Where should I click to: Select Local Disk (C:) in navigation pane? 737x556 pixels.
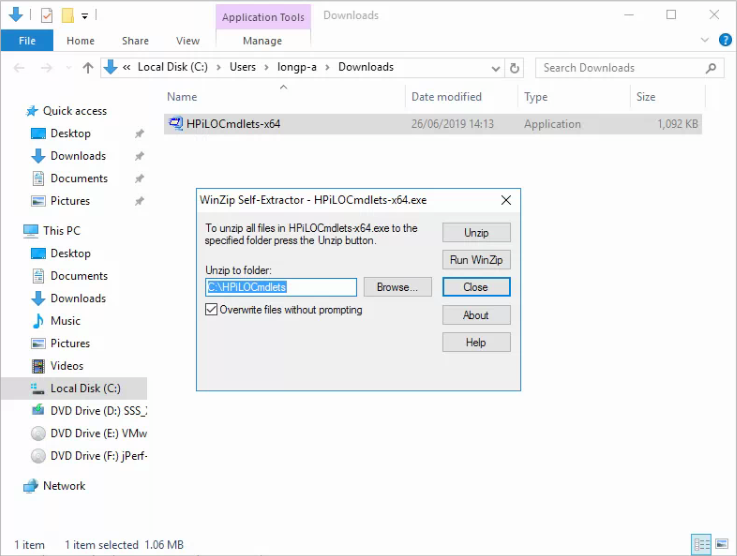click(x=74, y=389)
